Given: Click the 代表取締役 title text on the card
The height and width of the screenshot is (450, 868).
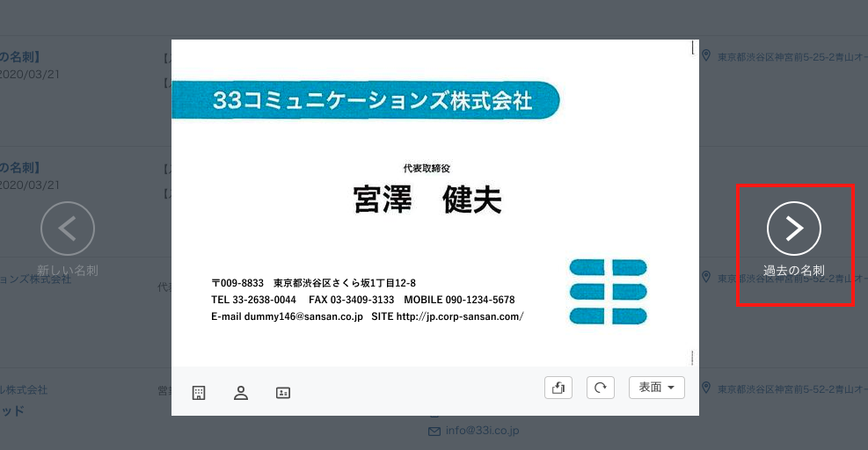Looking at the screenshot, I should 427,168.
